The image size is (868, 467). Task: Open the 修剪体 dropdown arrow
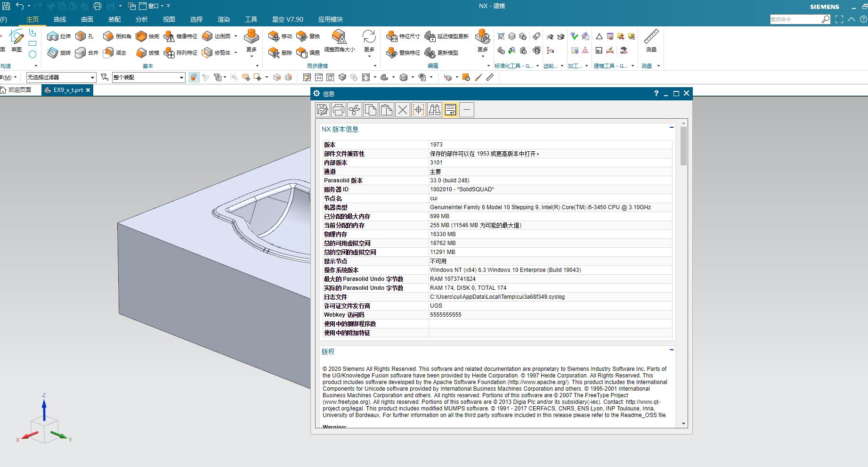coord(235,53)
